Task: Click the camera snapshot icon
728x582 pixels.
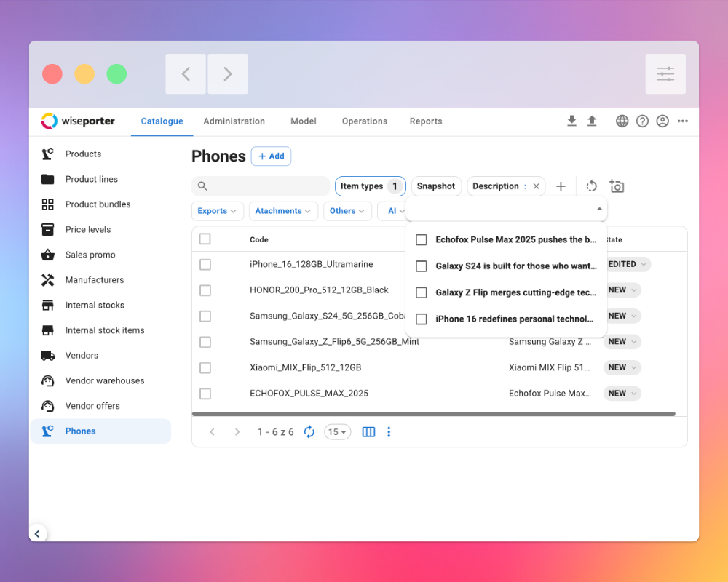Action: (x=617, y=186)
